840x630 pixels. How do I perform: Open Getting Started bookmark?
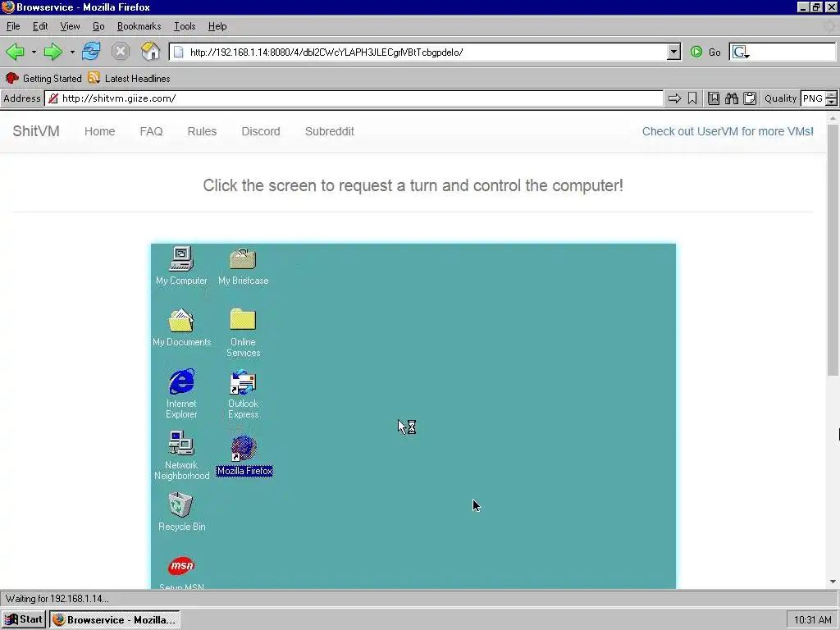pos(43,78)
